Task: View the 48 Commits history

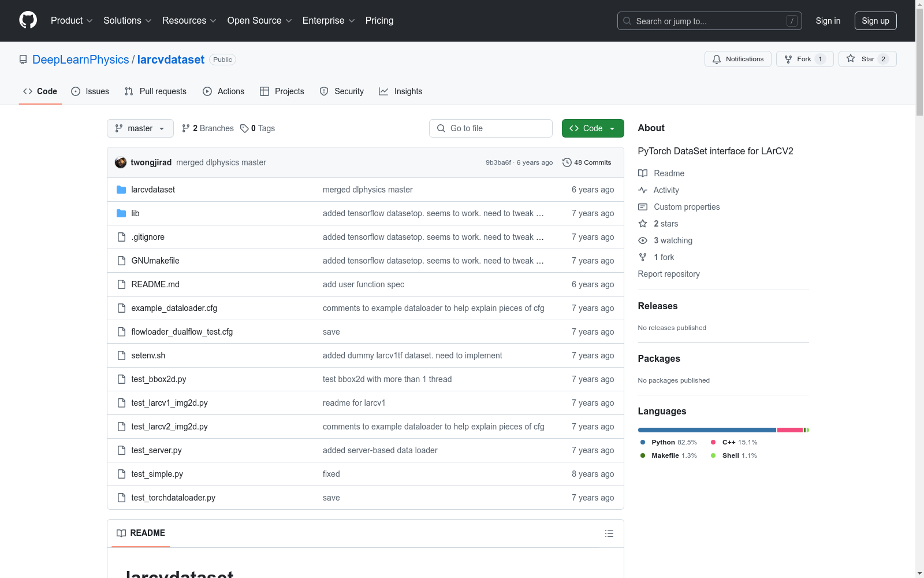Action: pyautogui.click(x=587, y=162)
